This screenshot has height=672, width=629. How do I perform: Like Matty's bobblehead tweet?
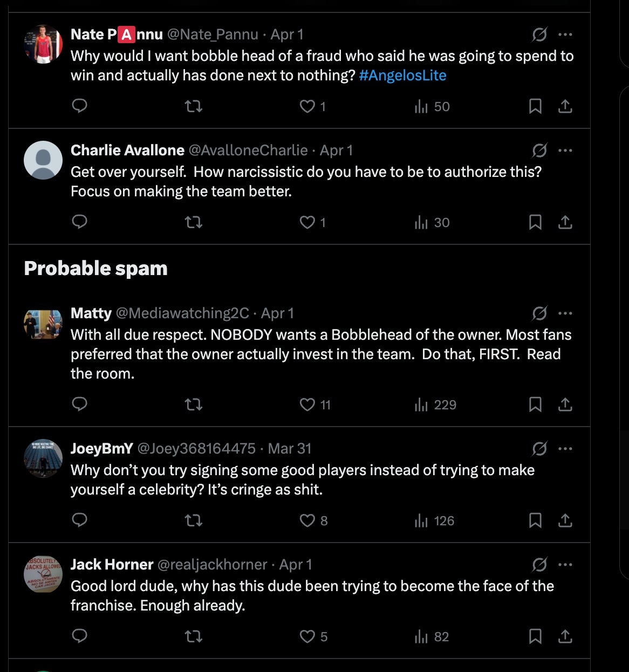[307, 404]
